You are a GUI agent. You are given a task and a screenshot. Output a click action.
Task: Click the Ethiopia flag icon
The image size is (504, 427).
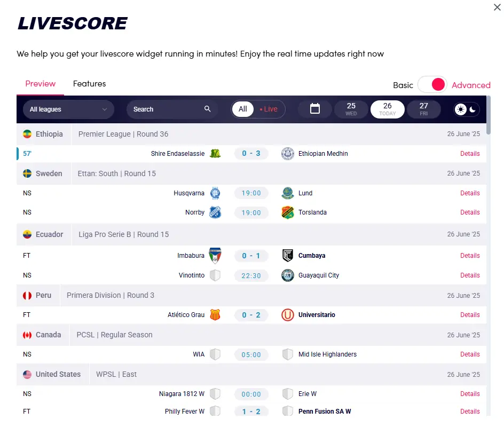coord(27,134)
